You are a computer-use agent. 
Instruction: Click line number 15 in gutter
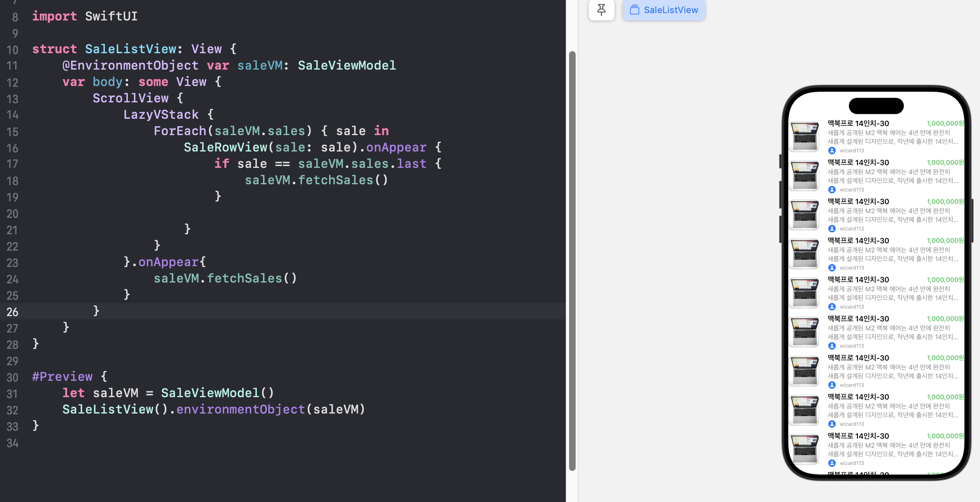[12, 132]
